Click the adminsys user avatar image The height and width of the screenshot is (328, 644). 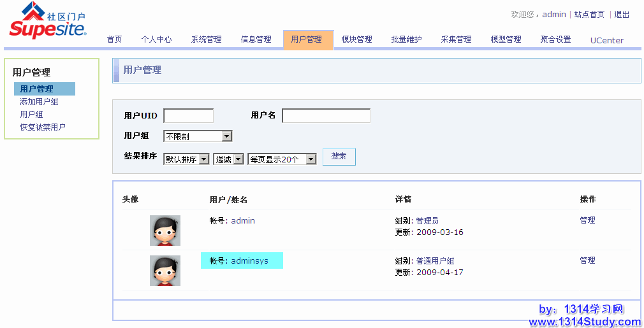[165, 271]
